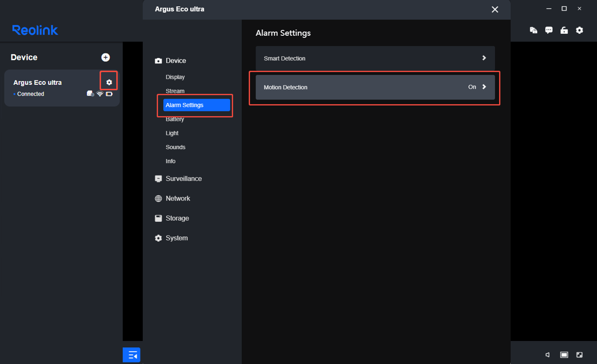Open Argus Eco ultra gear settings
Image resolution: width=597 pixels, height=364 pixels.
109,82
